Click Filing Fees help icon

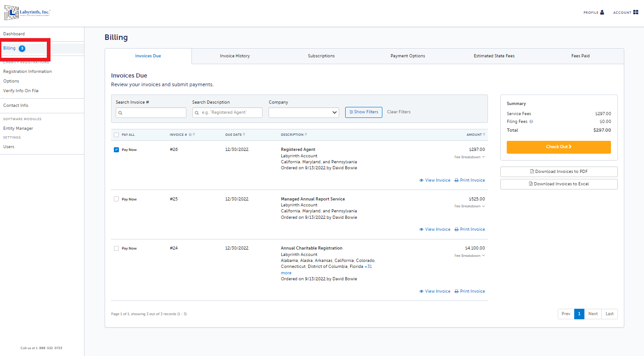531,122
